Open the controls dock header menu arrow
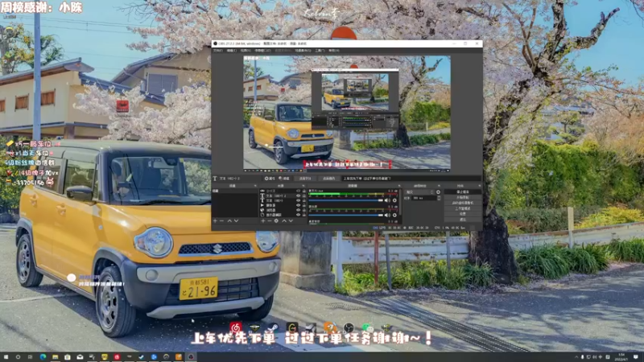 (x=480, y=186)
